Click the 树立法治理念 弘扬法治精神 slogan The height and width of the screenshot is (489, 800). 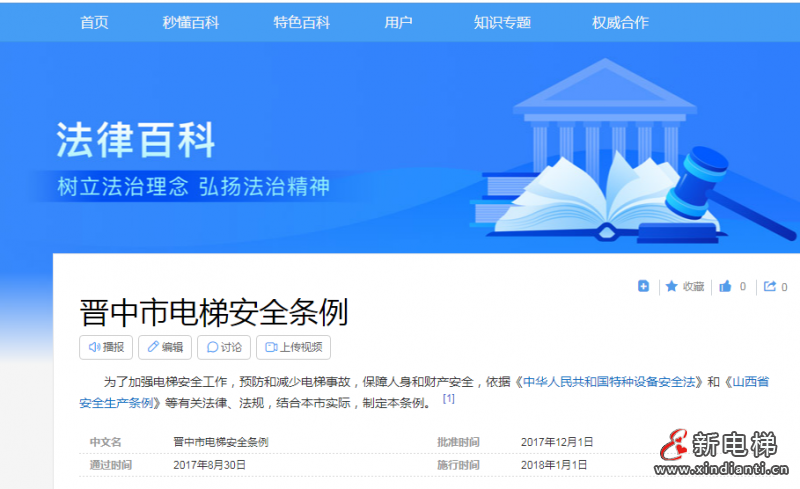click(193, 187)
